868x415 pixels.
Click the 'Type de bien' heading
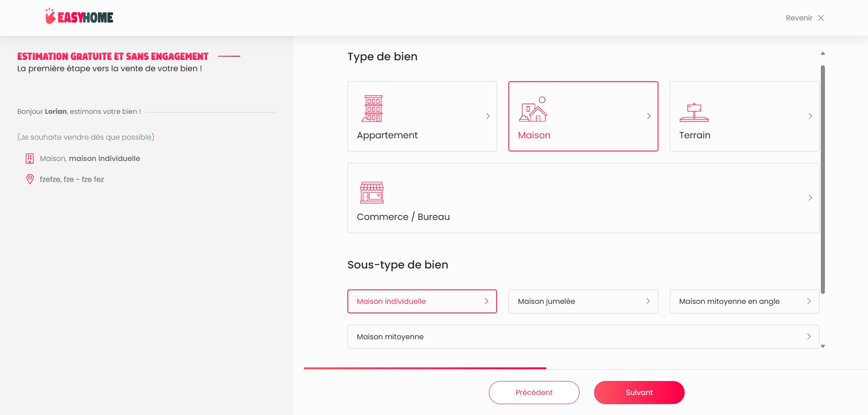click(382, 57)
